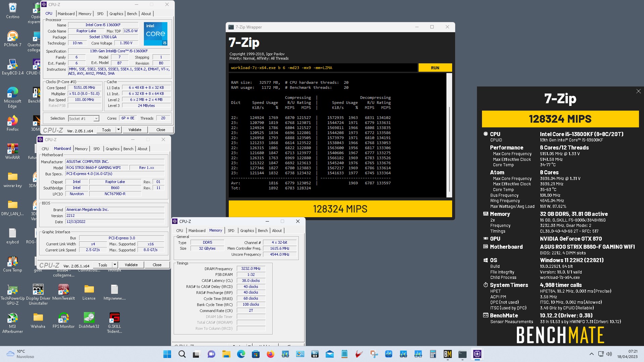Screen dimensions: 644x362
Task: Open the clock showing 07:21
Action: coord(627,354)
